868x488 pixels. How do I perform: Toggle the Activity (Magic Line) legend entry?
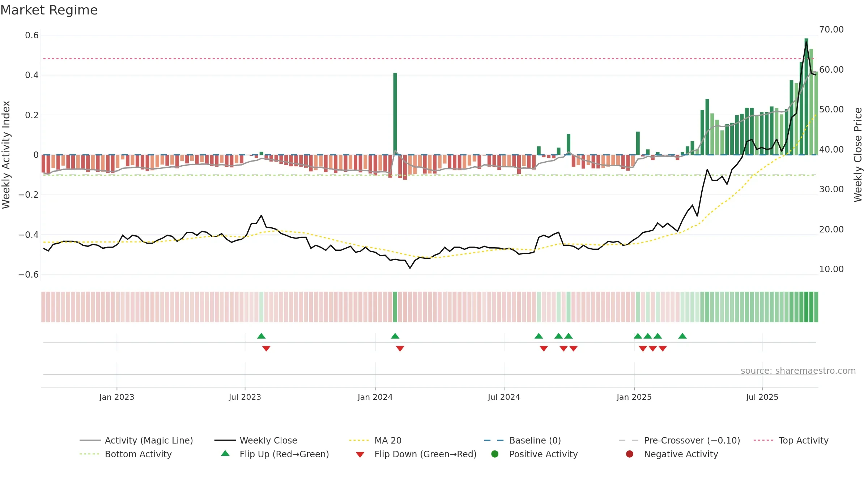[x=136, y=440]
